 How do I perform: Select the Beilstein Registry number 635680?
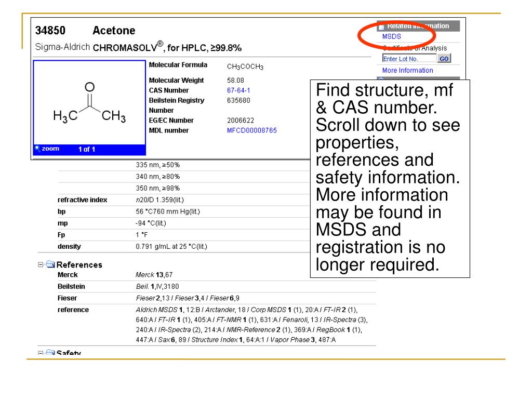pyautogui.click(x=238, y=100)
